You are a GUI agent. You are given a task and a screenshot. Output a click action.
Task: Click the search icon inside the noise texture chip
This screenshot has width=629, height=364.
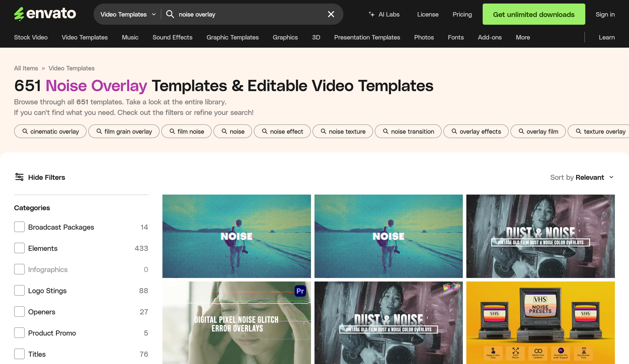tap(324, 131)
